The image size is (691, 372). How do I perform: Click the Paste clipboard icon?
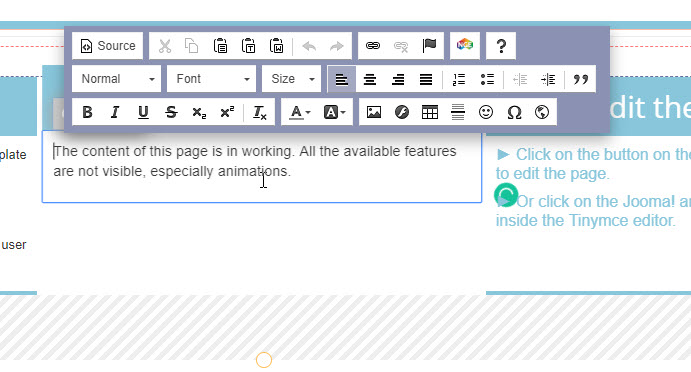tap(220, 46)
